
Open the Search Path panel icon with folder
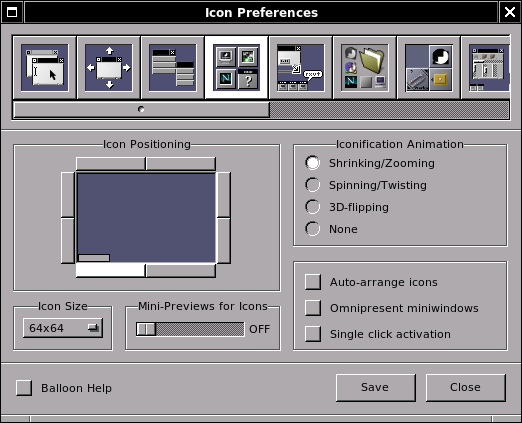click(365, 68)
